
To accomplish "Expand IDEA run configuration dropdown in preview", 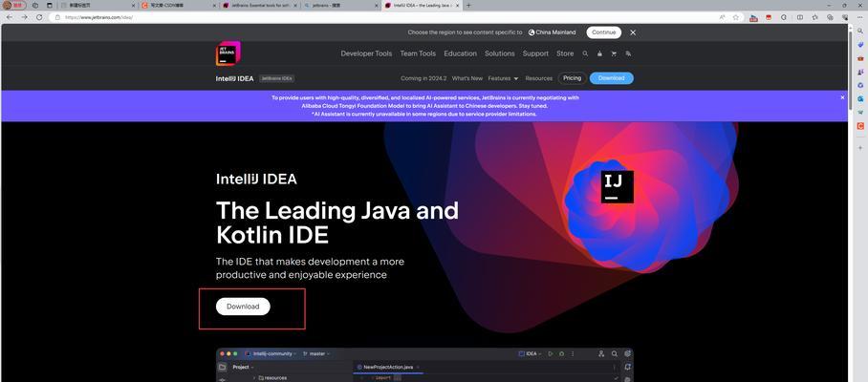I will click(x=530, y=353).
